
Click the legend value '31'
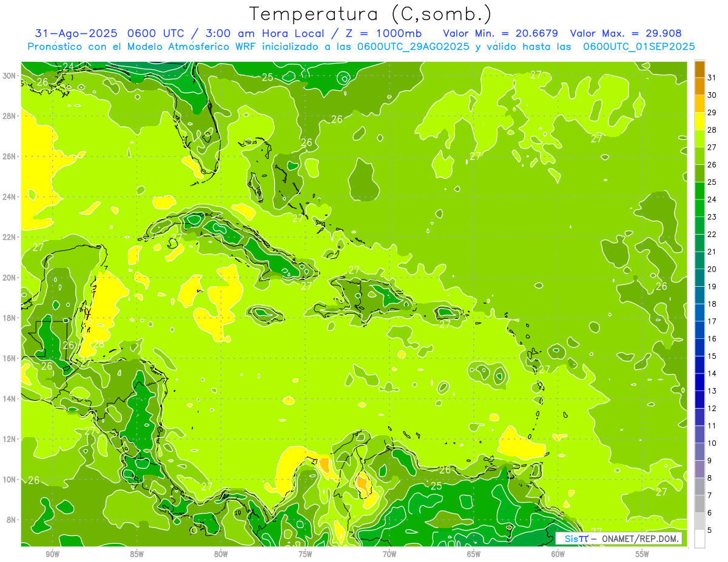pyautogui.click(x=712, y=78)
